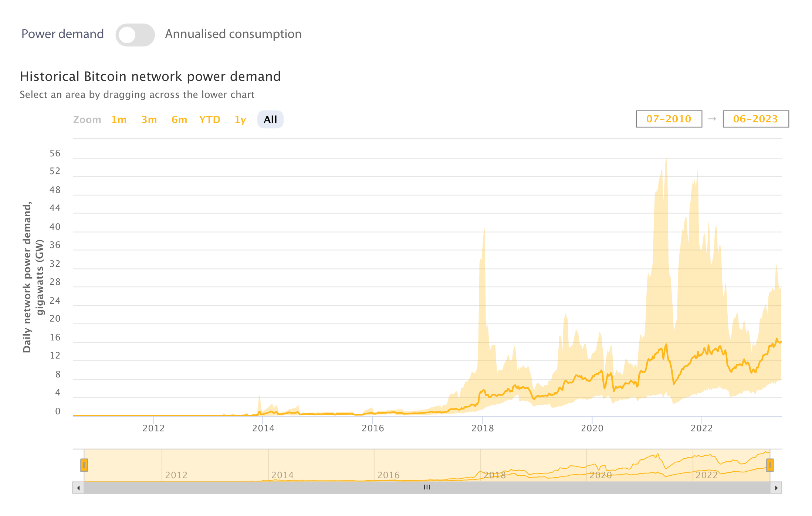This screenshot has height=516, width=812.
Task: Select the 1y zoom range
Action: [240, 120]
